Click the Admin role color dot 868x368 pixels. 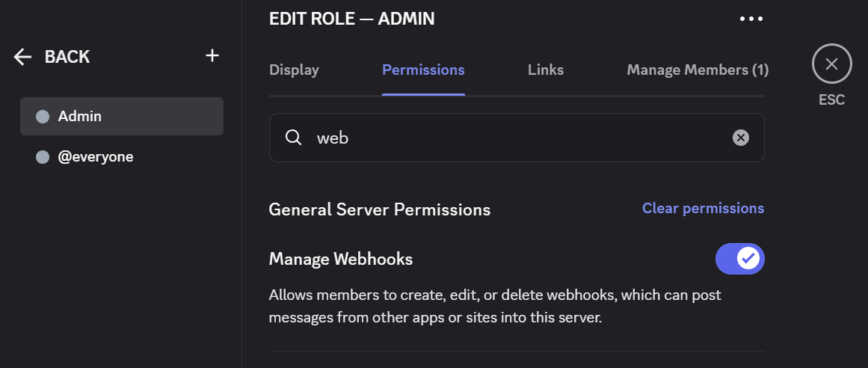(43, 117)
